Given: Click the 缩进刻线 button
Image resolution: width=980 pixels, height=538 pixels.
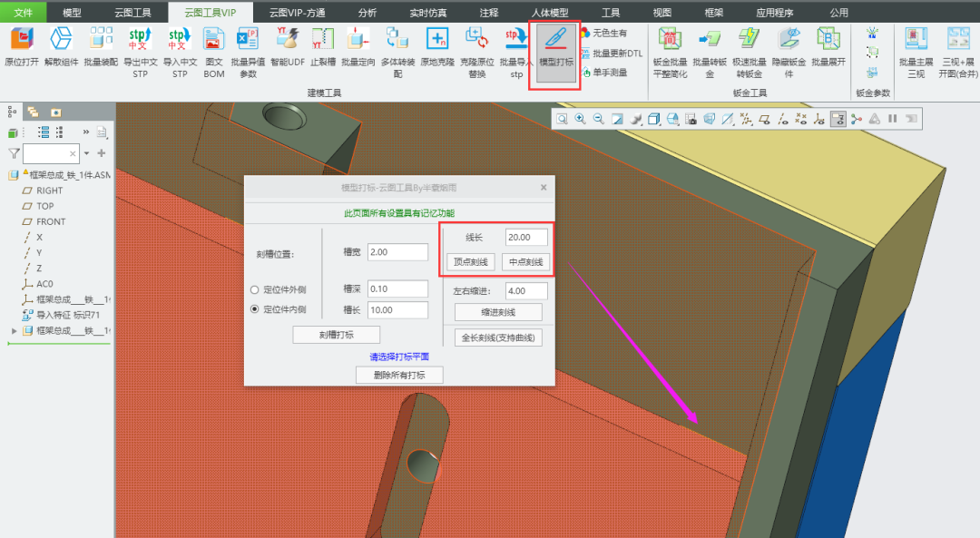Looking at the screenshot, I should coord(498,312).
